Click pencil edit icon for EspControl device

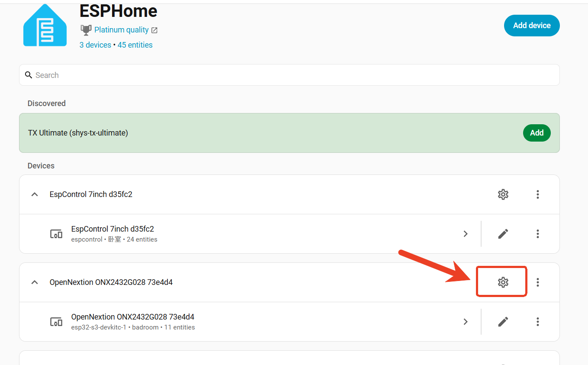coord(503,234)
